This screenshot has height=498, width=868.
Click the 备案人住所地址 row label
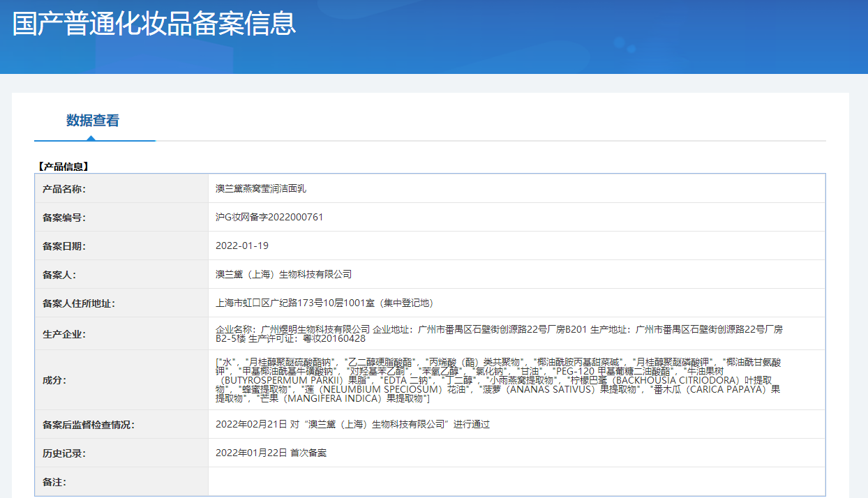point(79,303)
